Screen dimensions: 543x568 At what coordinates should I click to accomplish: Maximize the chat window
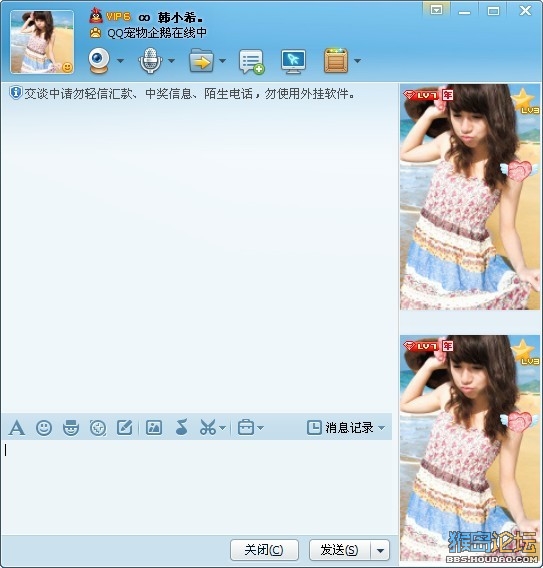coord(493,11)
